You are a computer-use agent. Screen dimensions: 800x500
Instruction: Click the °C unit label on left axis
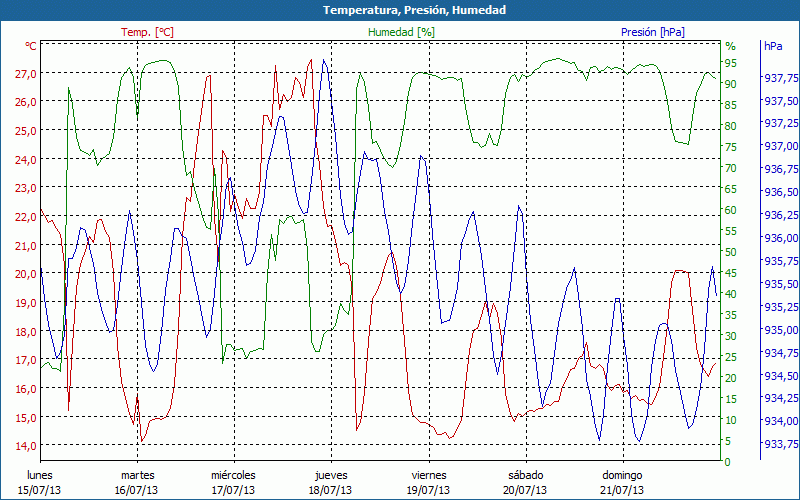(31, 46)
